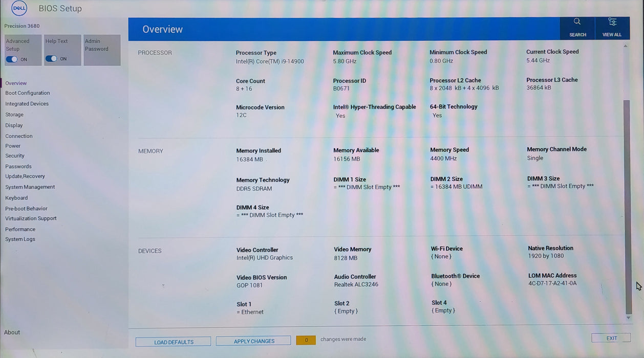Open System Management section

point(30,187)
